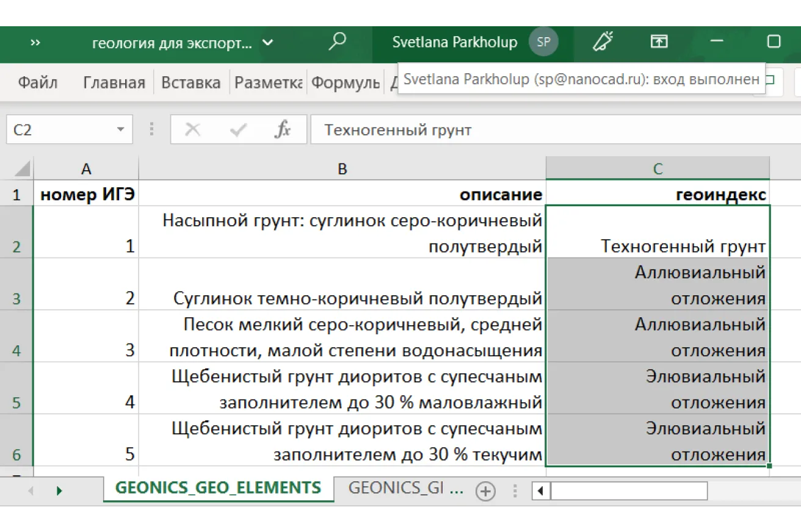Click the SP account avatar
The image size is (801, 532).
(543, 42)
